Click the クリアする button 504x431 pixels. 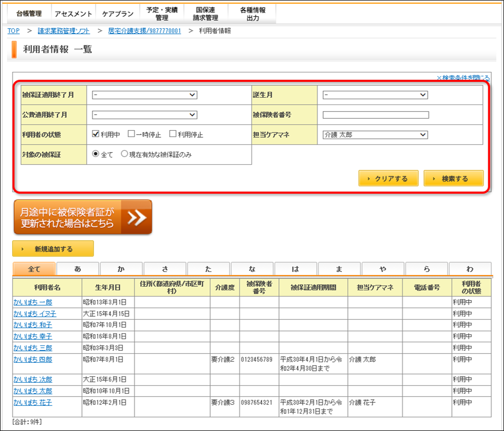pyautogui.click(x=388, y=178)
